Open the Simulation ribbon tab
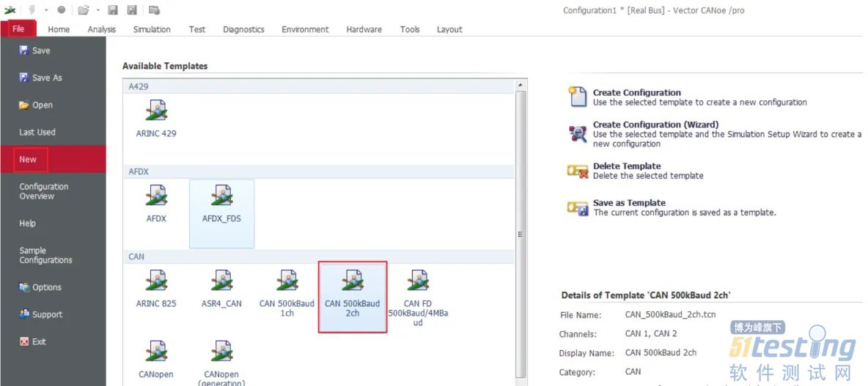Viewport: 868px width, 386px height. pyautogui.click(x=152, y=29)
